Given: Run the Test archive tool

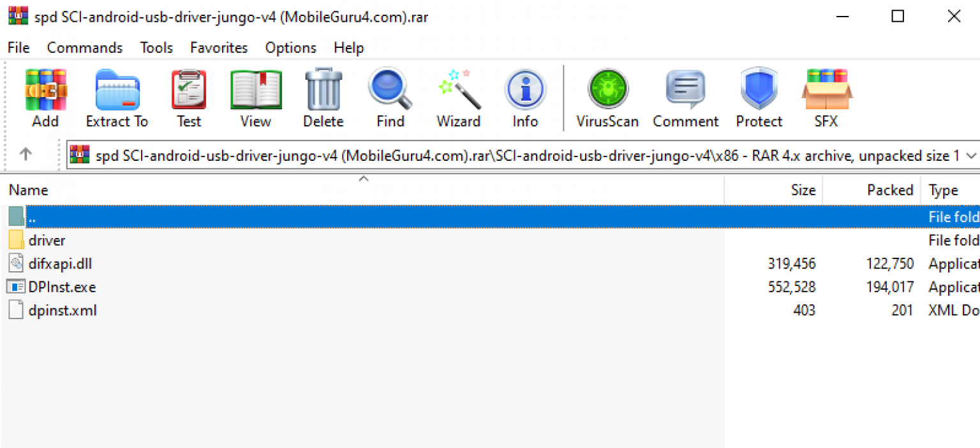Looking at the screenshot, I should [x=188, y=96].
